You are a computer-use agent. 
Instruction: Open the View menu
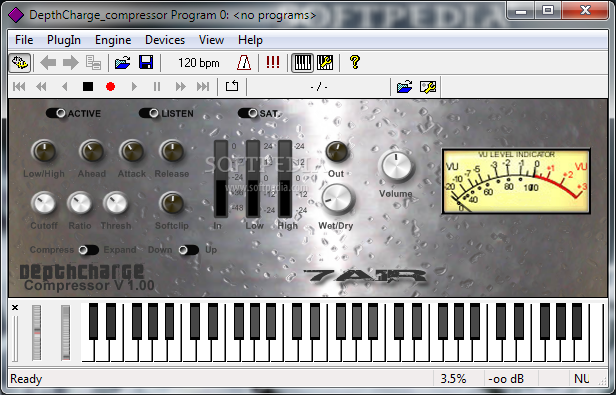(211, 40)
